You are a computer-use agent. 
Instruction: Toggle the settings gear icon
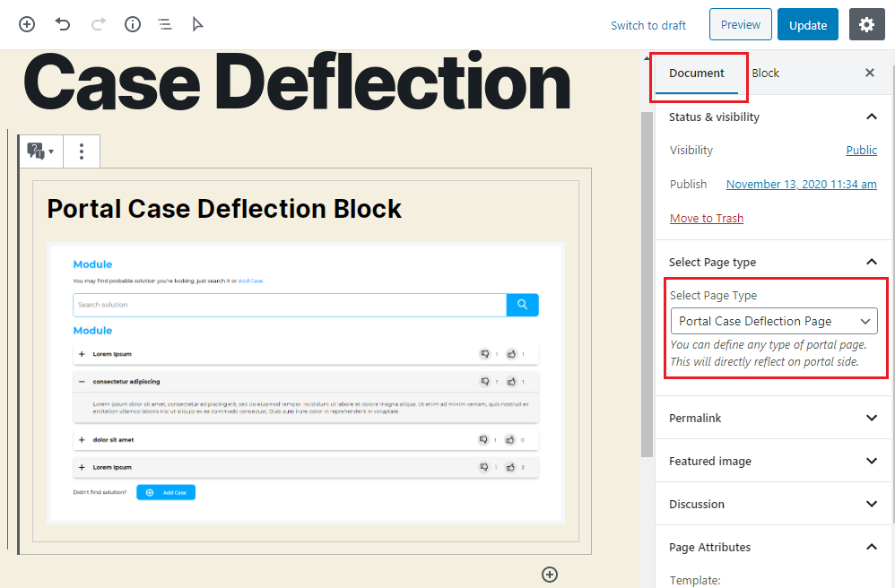[x=866, y=25]
